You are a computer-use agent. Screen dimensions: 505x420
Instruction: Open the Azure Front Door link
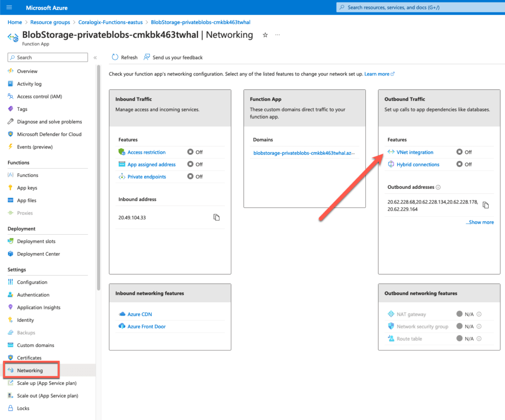146,326
